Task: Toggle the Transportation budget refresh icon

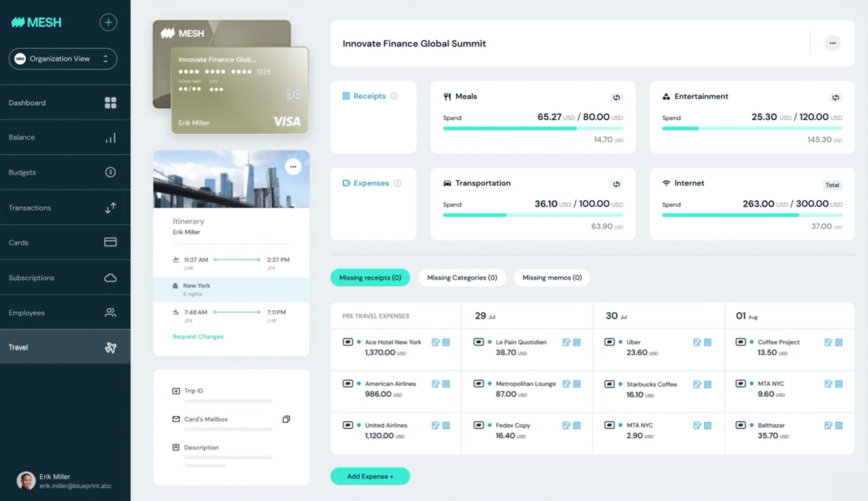Action: coord(616,185)
